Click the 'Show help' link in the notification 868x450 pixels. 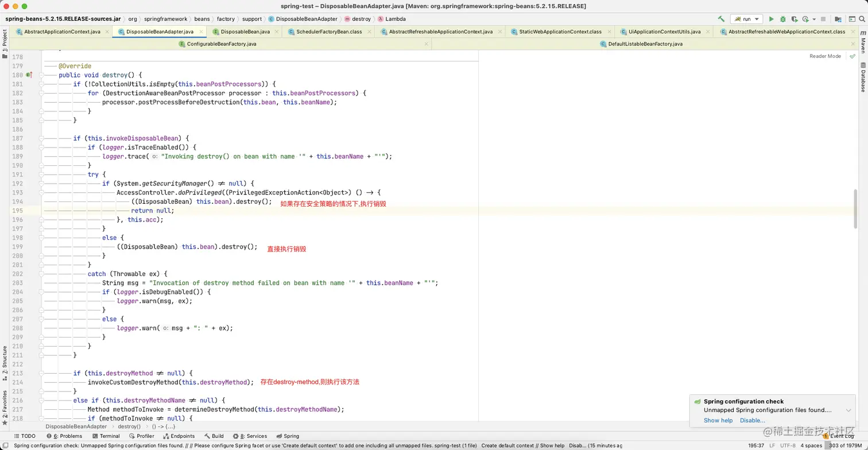pos(718,421)
